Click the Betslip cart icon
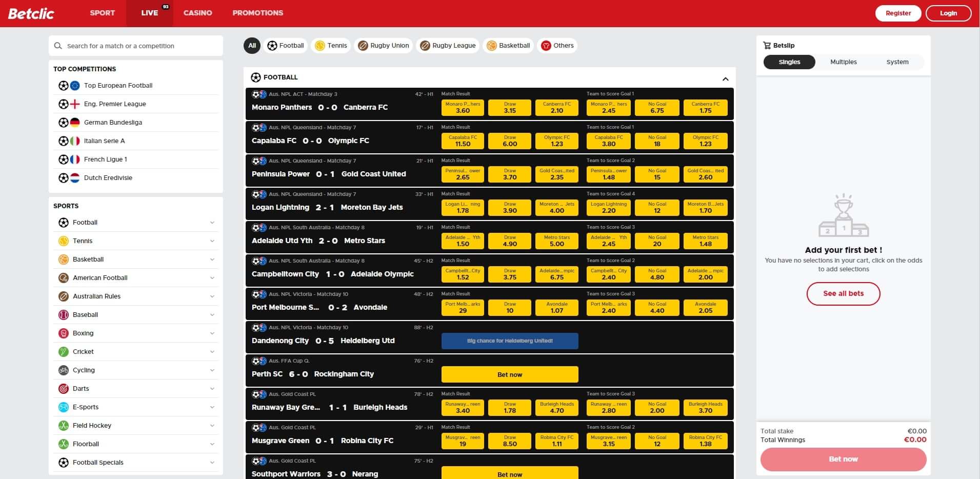The height and width of the screenshot is (479, 980). (768, 45)
